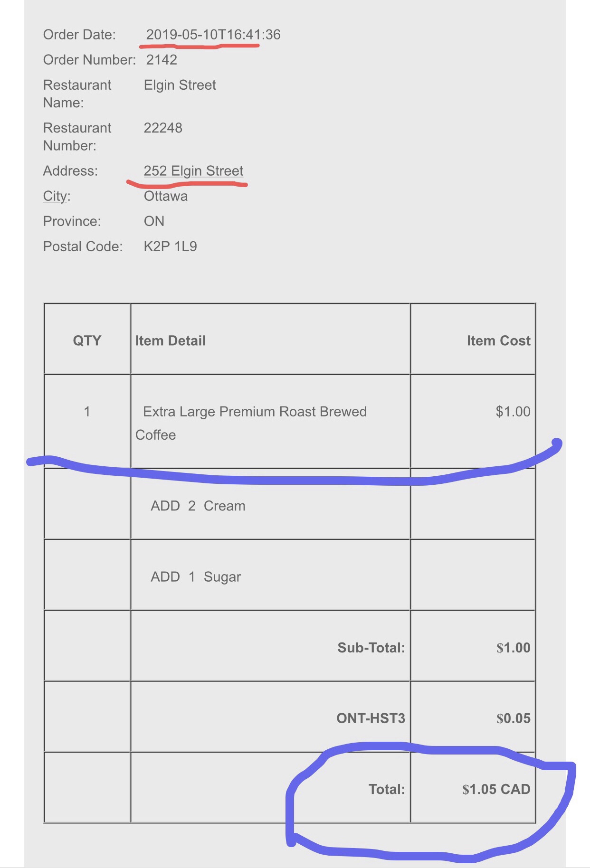Screen dimensions: 590x868
Task: Click the province value ON
Action: point(154,221)
